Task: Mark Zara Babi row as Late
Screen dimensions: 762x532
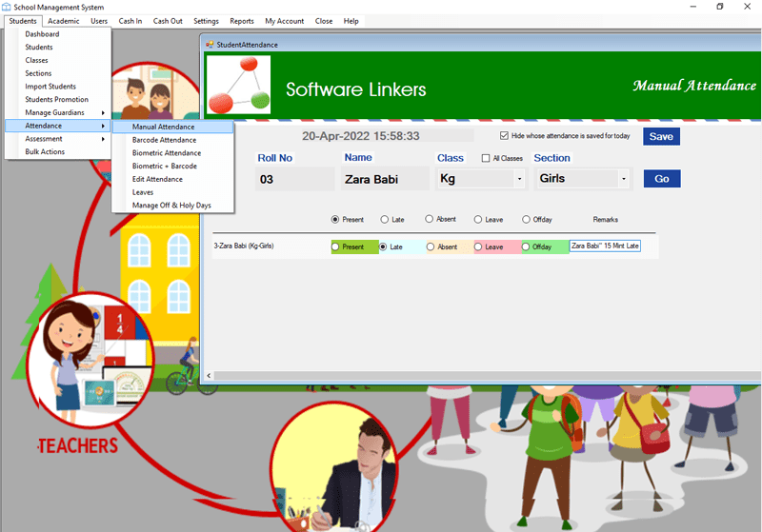Action: point(383,246)
